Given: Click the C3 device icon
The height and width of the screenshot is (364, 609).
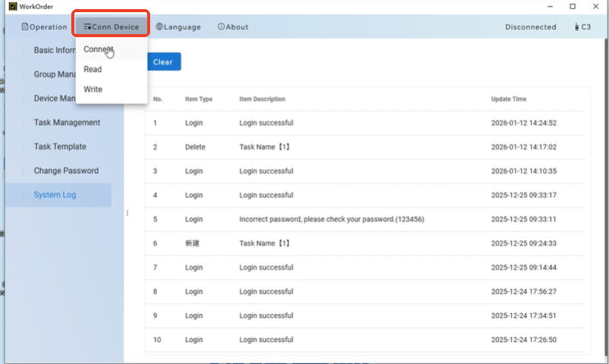Looking at the screenshot, I should pos(576,27).
